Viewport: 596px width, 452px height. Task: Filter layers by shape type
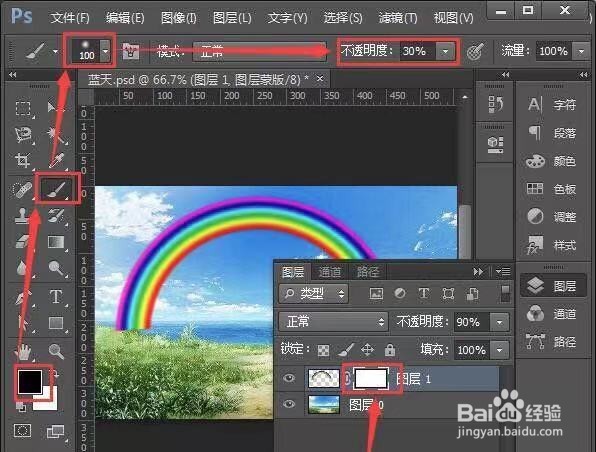448,293
